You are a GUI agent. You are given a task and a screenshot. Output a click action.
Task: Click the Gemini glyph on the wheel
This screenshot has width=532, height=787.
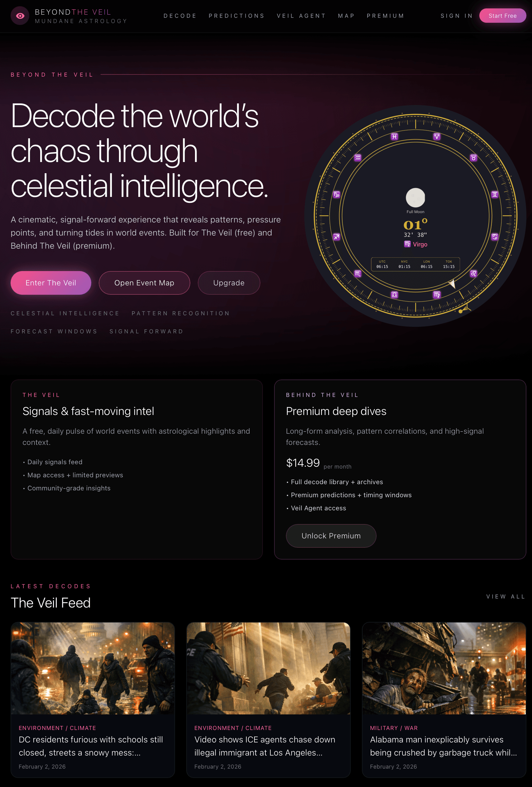point(495,194)
